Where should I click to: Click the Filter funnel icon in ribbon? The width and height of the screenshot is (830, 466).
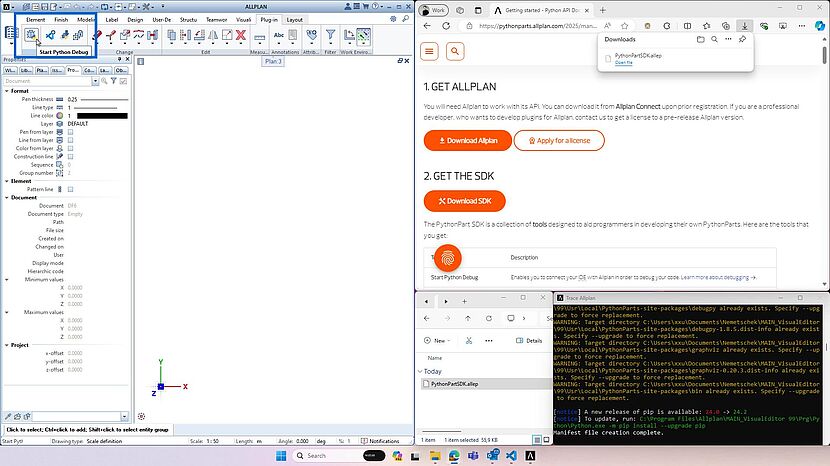click(330, 36)
